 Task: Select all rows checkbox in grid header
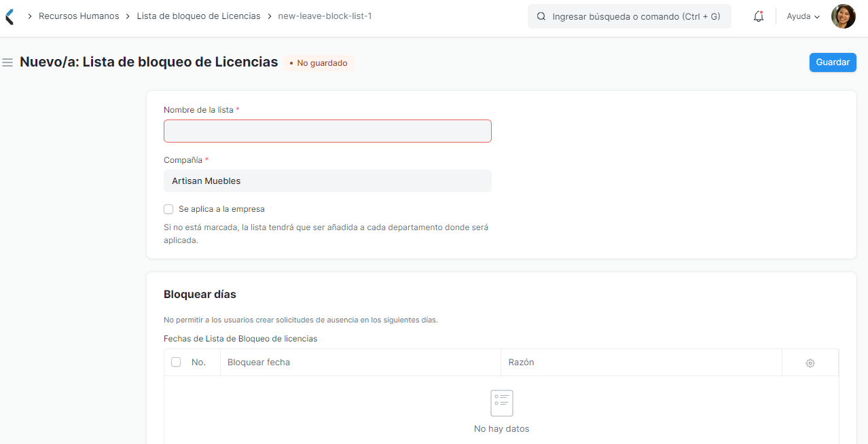pyautogui.click(x=176, y=362)
